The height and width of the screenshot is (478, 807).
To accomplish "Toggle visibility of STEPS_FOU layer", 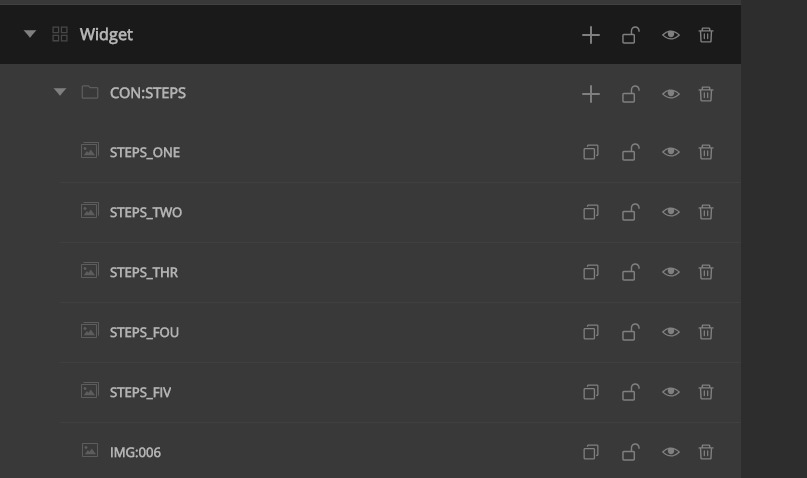I will click(671, 332).
